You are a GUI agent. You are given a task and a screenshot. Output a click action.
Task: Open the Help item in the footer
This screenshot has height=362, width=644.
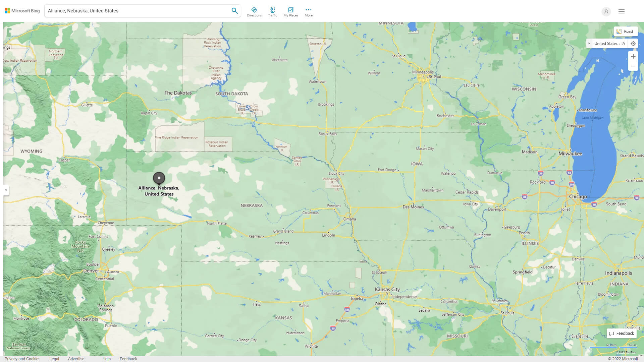(x=106, y=359)
